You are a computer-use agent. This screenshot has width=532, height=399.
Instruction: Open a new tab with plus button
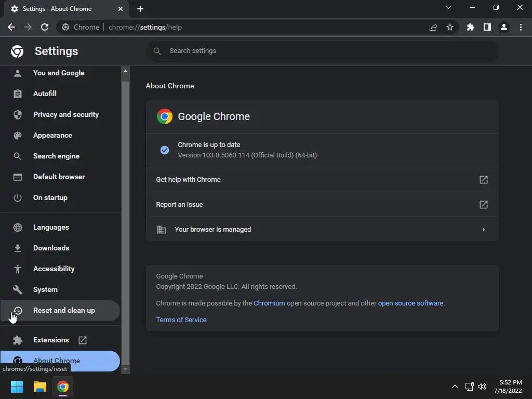click(x=140, y=9)
